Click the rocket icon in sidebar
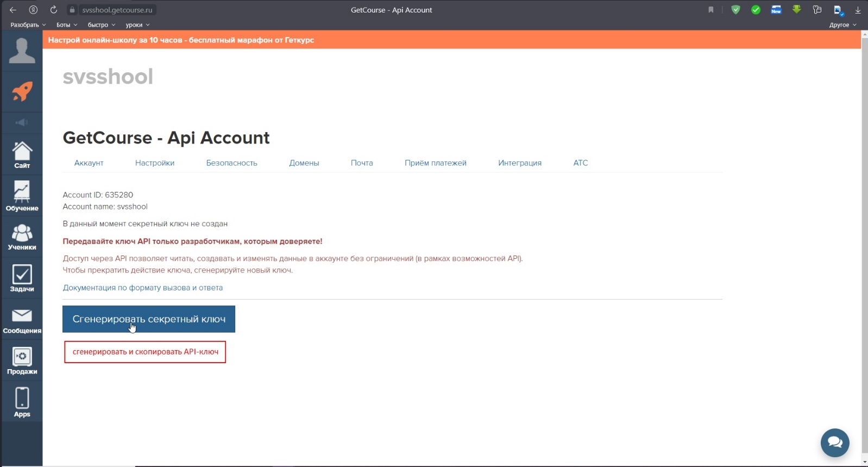The image size is (868, 467). point(22,91)
